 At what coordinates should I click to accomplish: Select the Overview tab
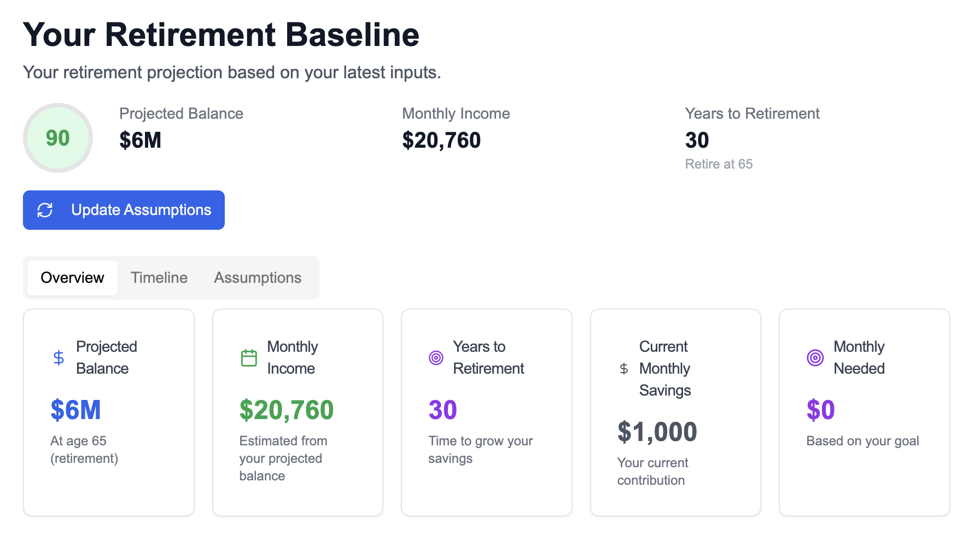72,277
